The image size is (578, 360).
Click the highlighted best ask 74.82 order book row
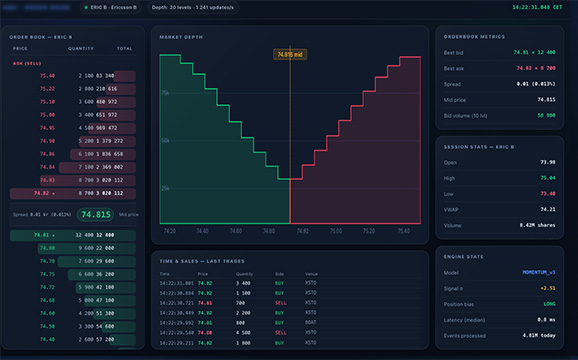tap(73, 193)
